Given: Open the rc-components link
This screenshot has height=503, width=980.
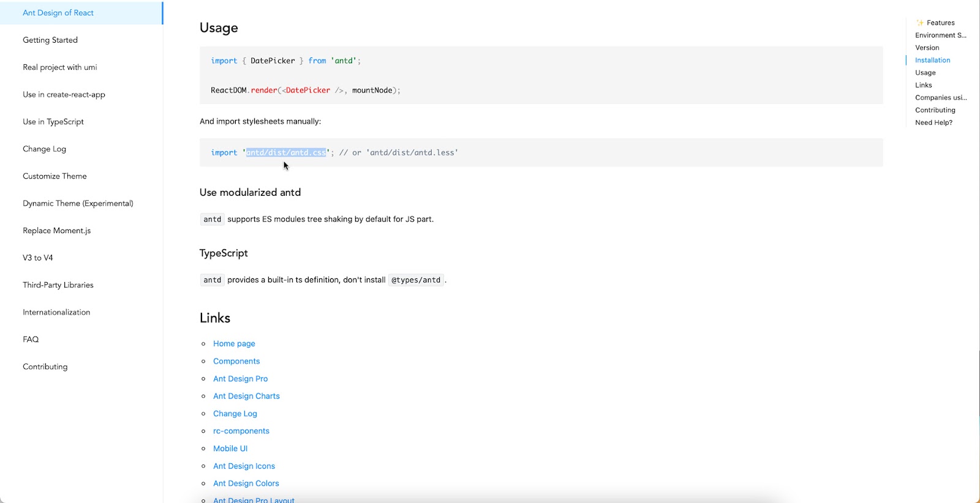Looking at the screenshot, I should click(241, 431).
